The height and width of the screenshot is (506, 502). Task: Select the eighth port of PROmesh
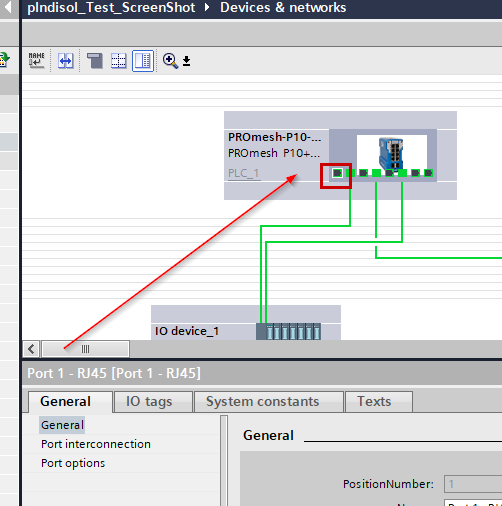(x=428, y=173)
